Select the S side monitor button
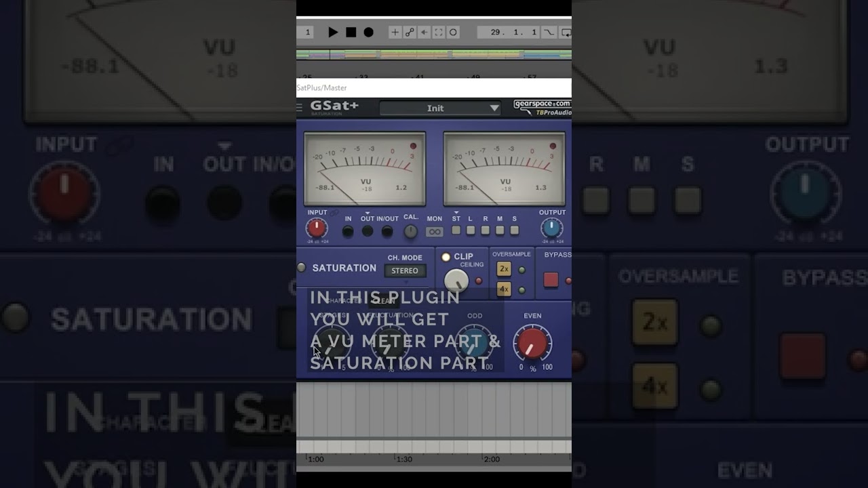This screenshot has width=868, height=488. click(x=515, y=230)
